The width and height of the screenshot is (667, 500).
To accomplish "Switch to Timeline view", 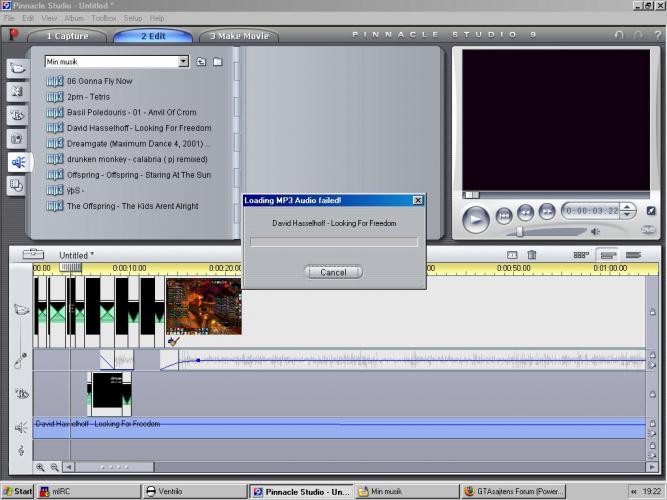I will tap(607, 256).
